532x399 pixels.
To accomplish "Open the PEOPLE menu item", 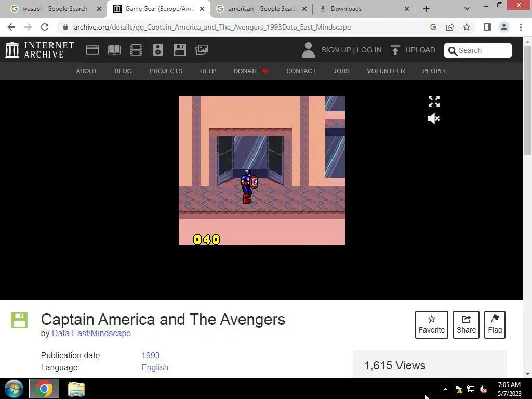I will tap(435, 71).
